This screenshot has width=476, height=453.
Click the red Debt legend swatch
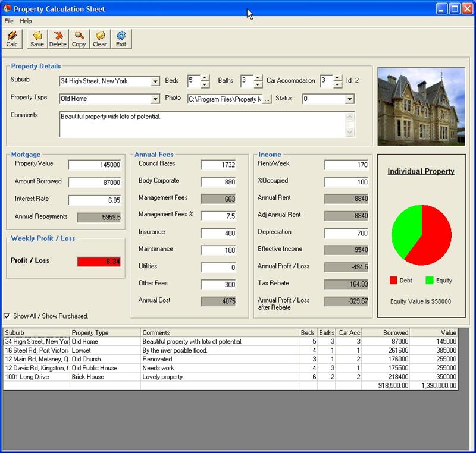coord(393,280)
